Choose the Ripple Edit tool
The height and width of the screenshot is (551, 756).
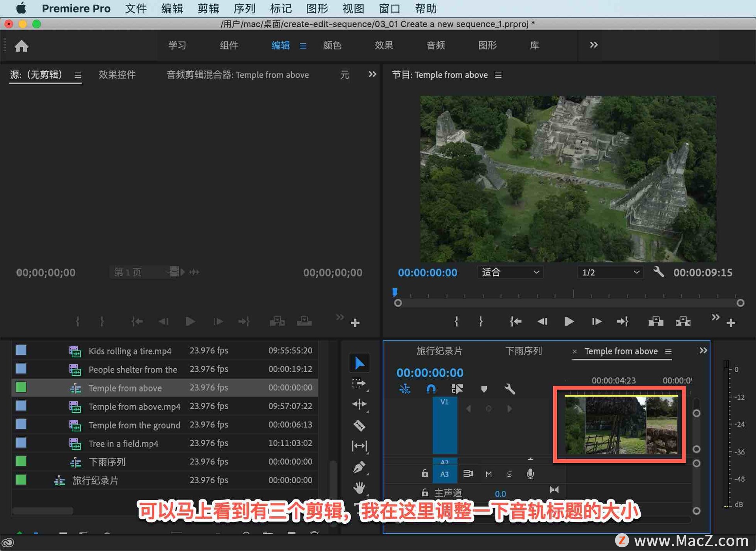click(359, 404)
